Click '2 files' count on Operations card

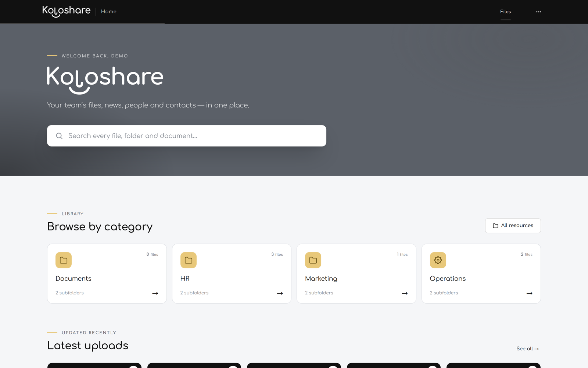[x=527, y=254]
